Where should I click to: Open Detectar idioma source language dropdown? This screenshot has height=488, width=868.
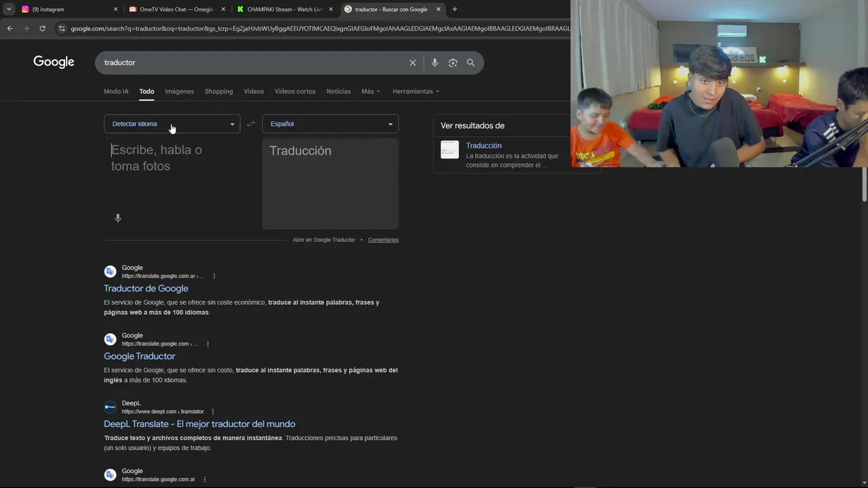[x=172, y=124]
